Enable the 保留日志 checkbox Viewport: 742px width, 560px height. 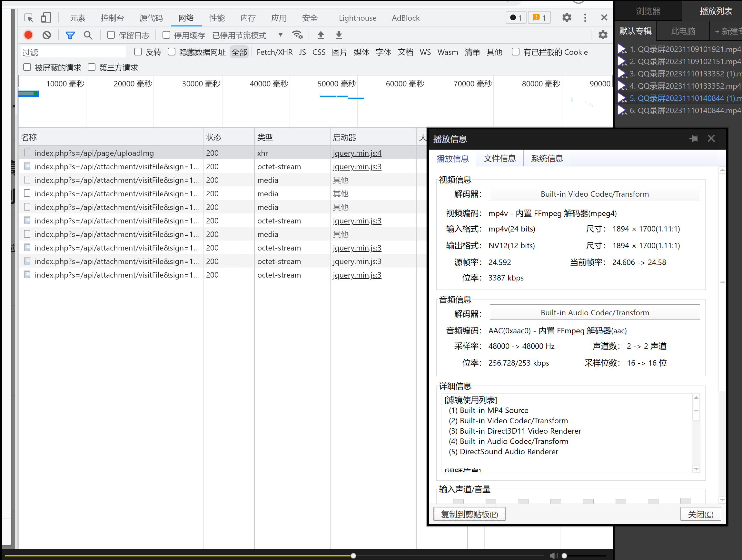click(111, 35)
